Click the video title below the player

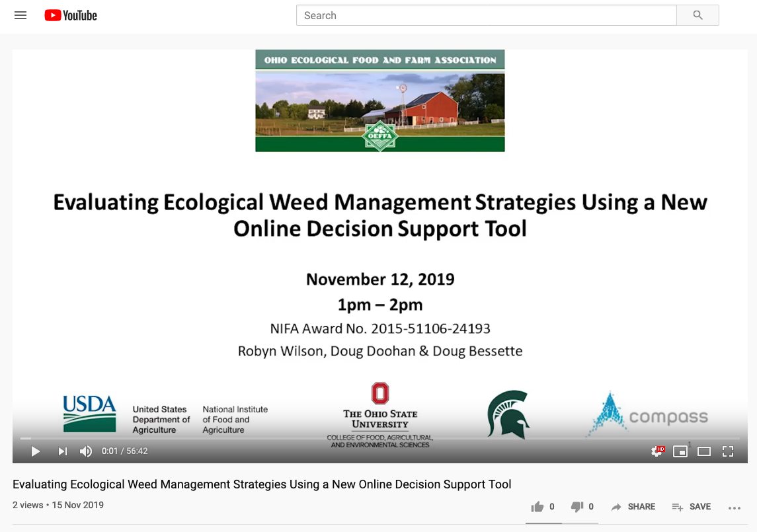click(x=262, y=484)
